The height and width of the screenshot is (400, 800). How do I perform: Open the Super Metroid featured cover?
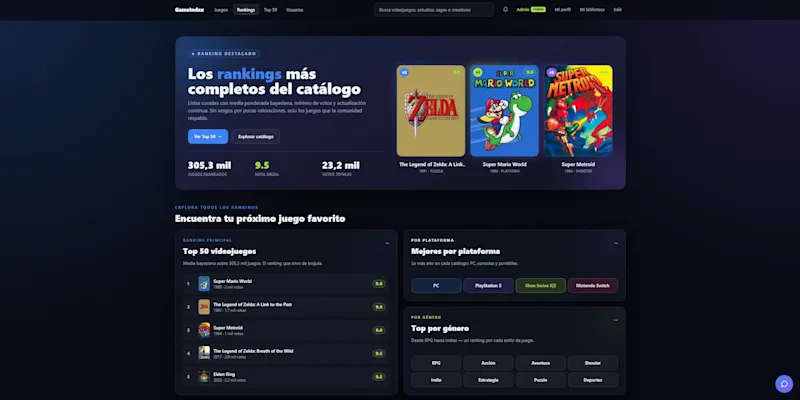578,111
